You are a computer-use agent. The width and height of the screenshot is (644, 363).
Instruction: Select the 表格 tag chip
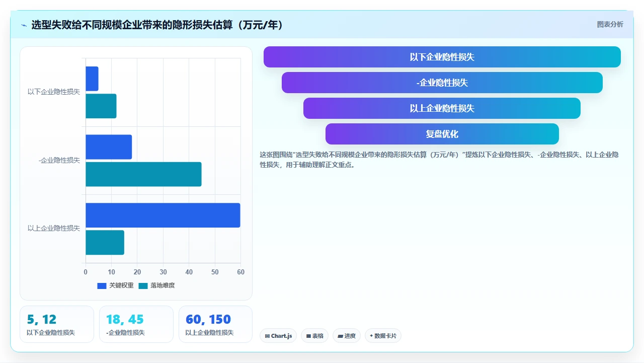click(315, 336)
